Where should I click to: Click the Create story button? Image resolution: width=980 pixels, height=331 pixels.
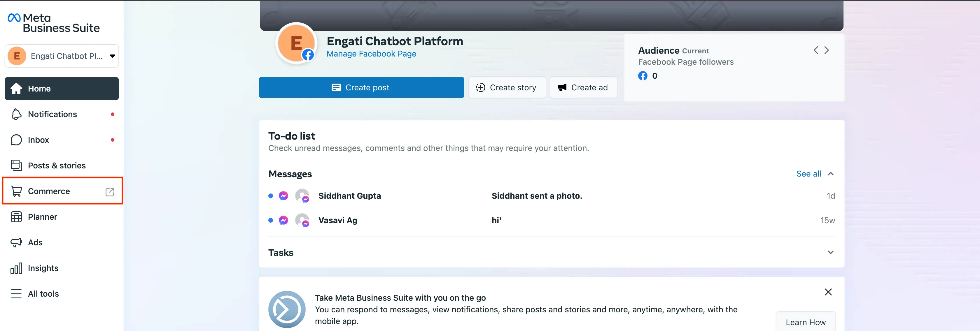(x=507, y=87)
